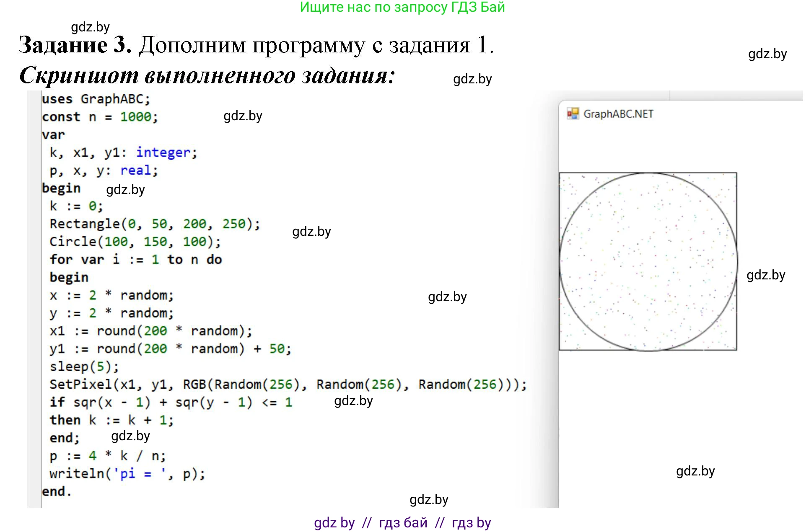Click the Rectangle(0, 50, 200, 250) line
Viewport: 806px width, 532px height.
pyautogui.click(x=155, y=224)
